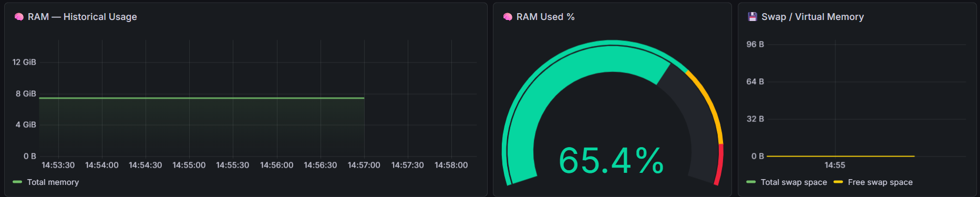This screenshot has width=980, height=197.
Task: Click the 0 B label on the RAM history axis
Action: tap(30, 156)
